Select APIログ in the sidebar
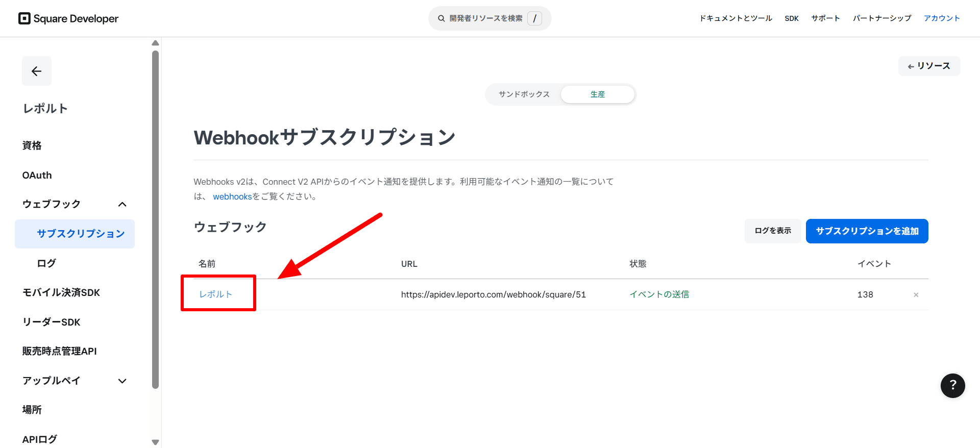Viewport: 980px width, 448px height. tap(39, 439)
